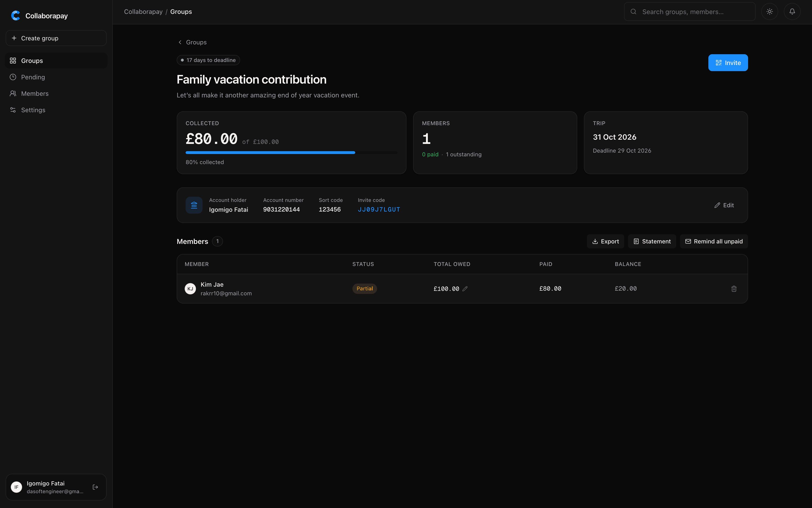Toggle the light/dark theme sun icon
This screenshot has width=812, height=508.
[x=770, y=12]
